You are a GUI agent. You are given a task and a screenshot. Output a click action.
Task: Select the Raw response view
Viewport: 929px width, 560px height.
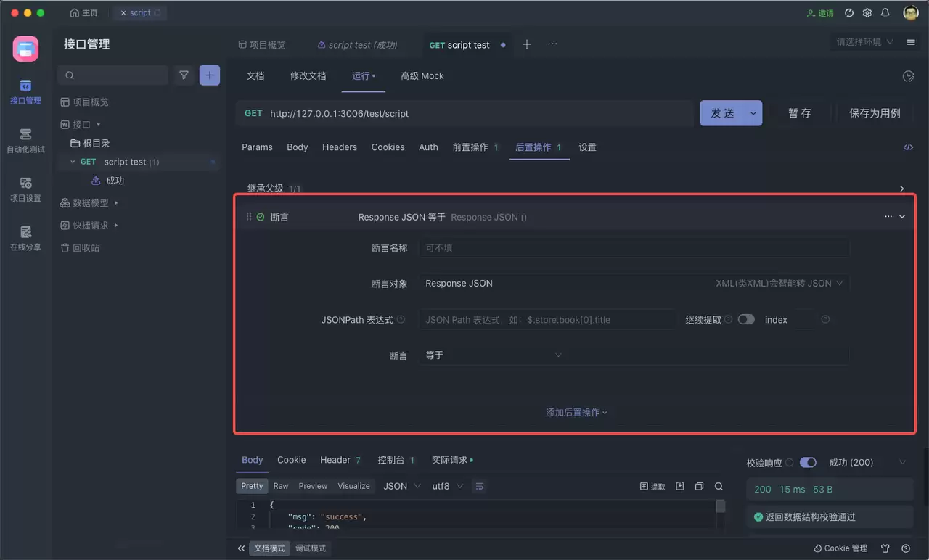[281, 486]
